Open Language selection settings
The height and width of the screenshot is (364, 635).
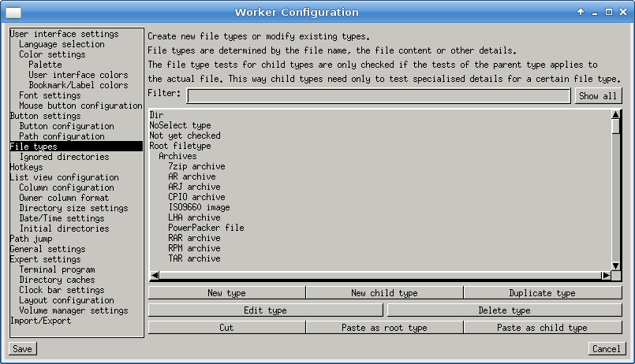tap(62, 45)
